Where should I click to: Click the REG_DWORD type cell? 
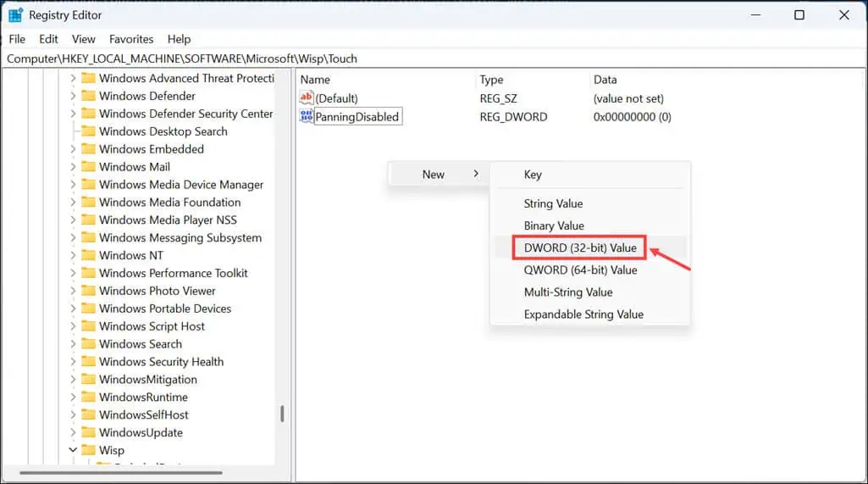(513, 117)
